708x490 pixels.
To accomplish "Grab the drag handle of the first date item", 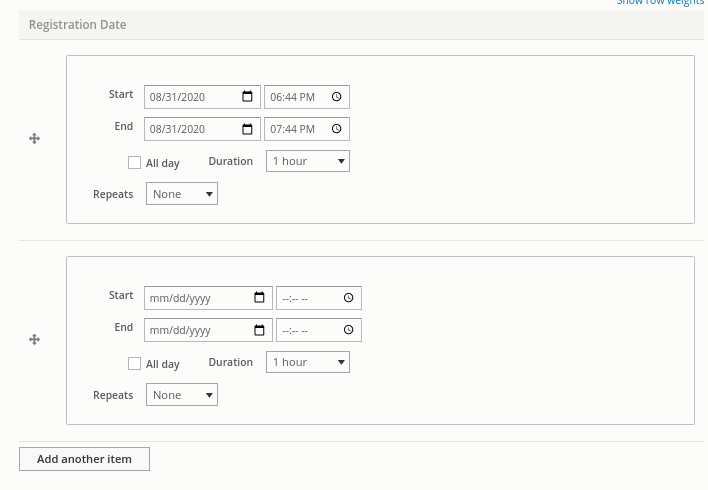I will (34, 139).
